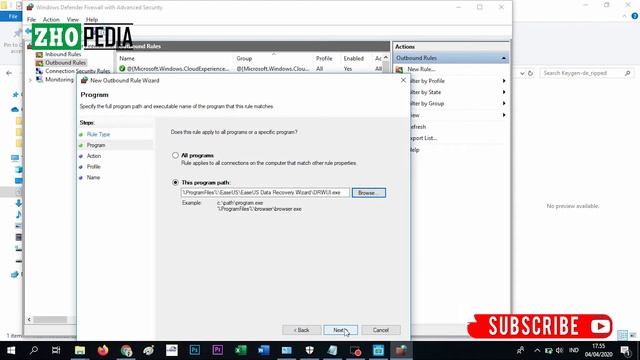The height and width of the screenshot is (360, 640).
Task: Switch to the Firewall taskbar icon
Action: [x=401, y=350]
